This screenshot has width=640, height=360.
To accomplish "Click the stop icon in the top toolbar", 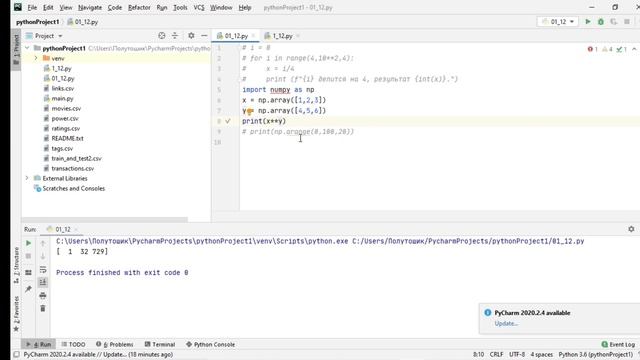I will click(627, 22).
